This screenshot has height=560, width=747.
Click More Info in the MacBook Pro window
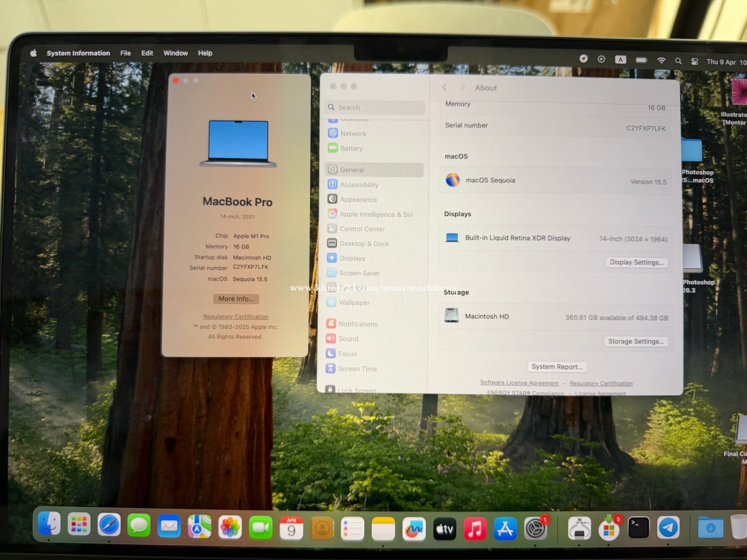(236, 299)
